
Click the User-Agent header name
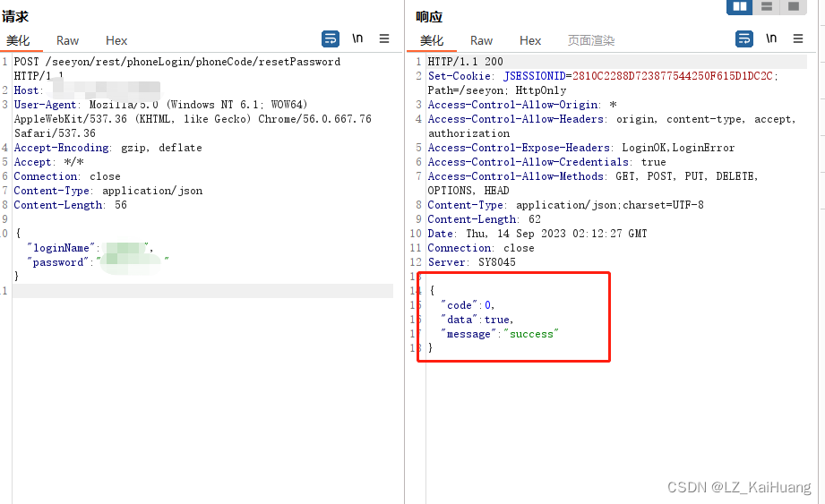pos(45,105)
